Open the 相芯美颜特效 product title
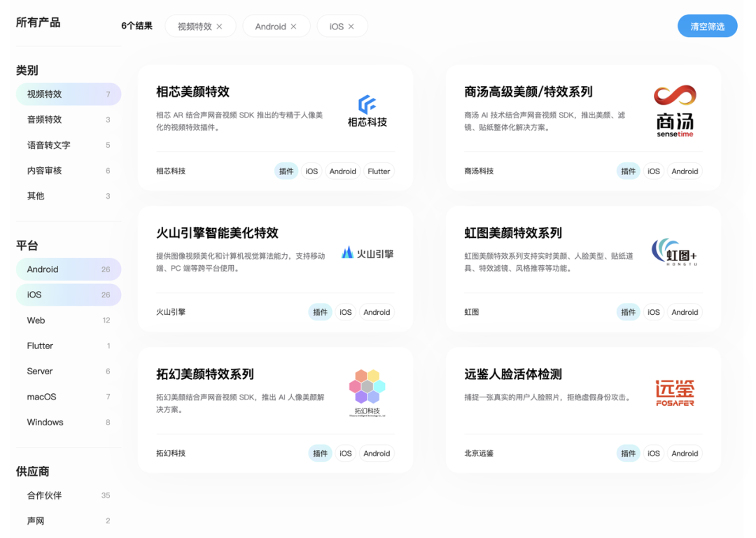The image size is (756, 538). click(x=193, y=92)
